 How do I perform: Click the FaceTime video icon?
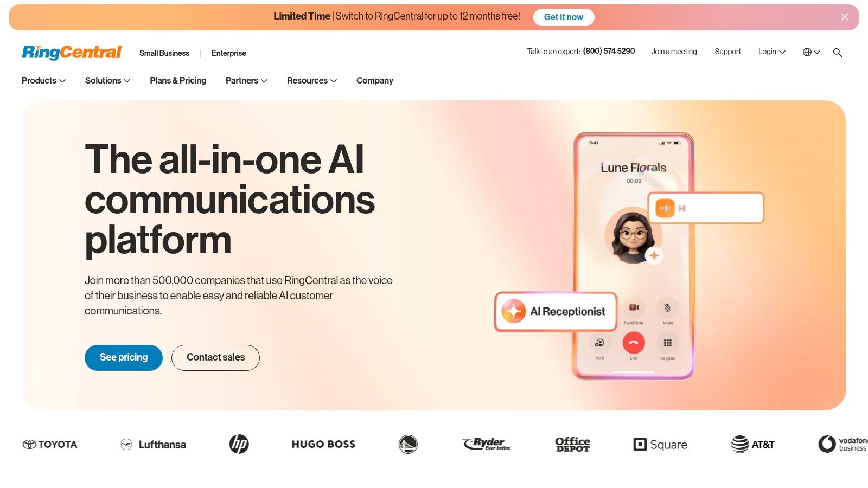tap(634, 307)
